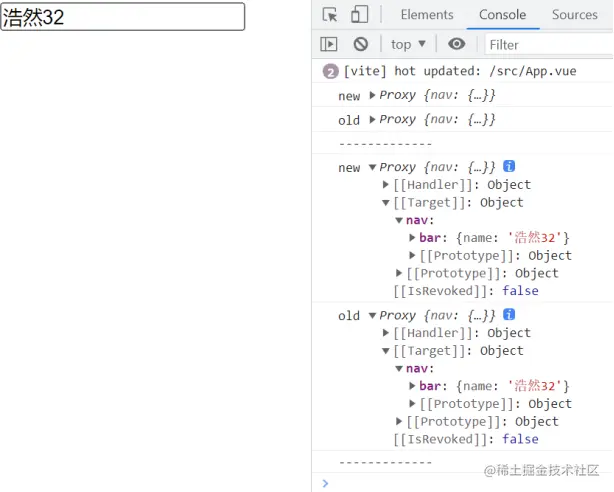This screenshot has height=492, width=614.
Task: Collapse nav under the old Proxy target
Action: pos(399,368)
